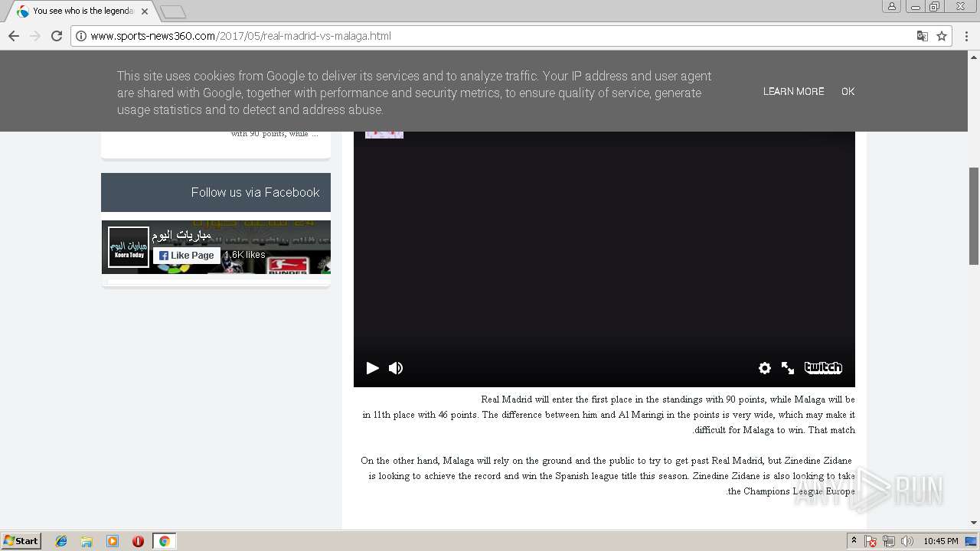Click the vertical scrollbar thumb
Viewport: 980px width, 551px height.
[x=974, y=216]
